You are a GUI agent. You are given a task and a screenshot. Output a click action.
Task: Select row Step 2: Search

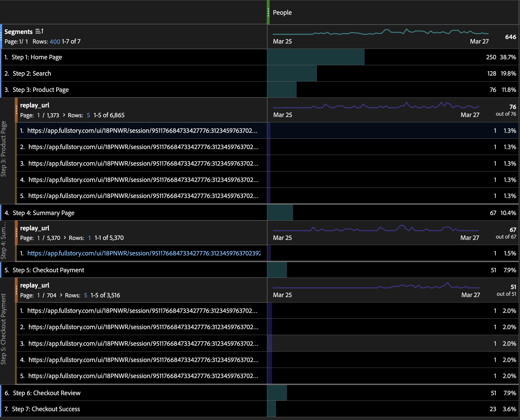pyautogui.click(x=134, y=73)
